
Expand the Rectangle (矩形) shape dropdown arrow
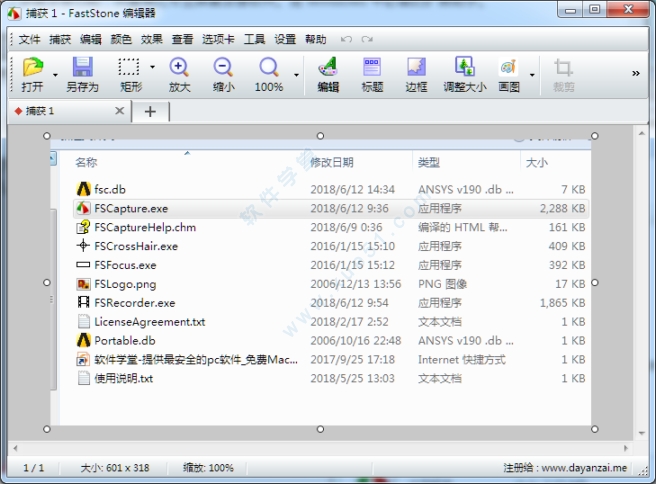pyautogui.click(x=152, y=69)
